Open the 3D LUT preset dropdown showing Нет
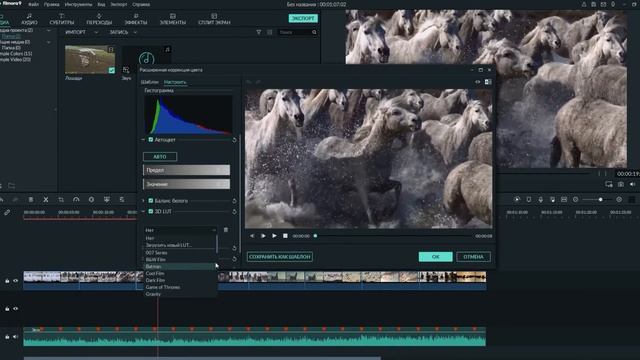This screenshot has height=360, width=640. click(180, 230)
